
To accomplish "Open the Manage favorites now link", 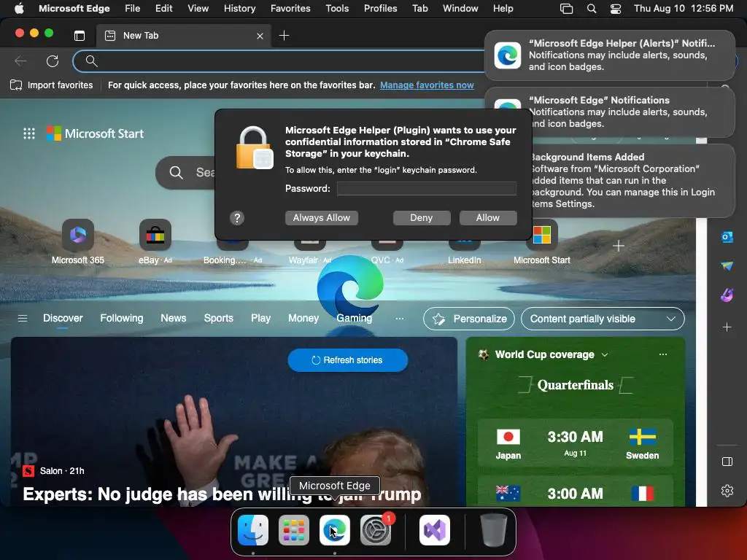I will pyautogui.click(x=427, y=85).
